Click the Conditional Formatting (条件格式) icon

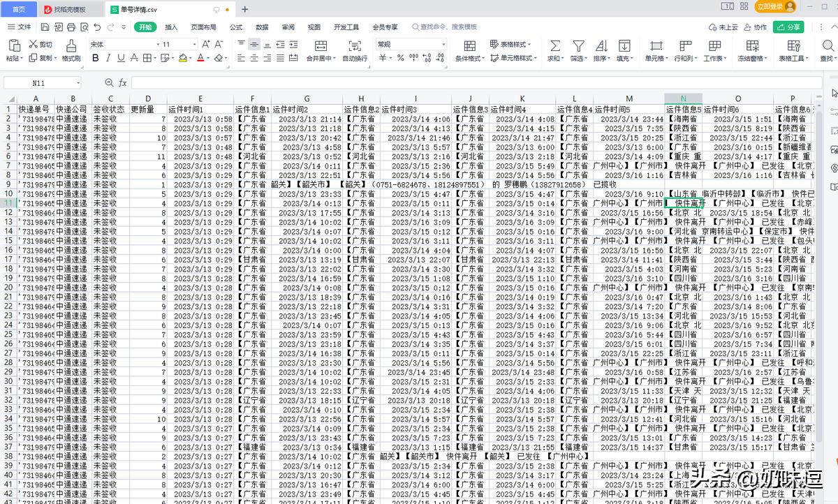pyautogui.click(x=469, y=46)
